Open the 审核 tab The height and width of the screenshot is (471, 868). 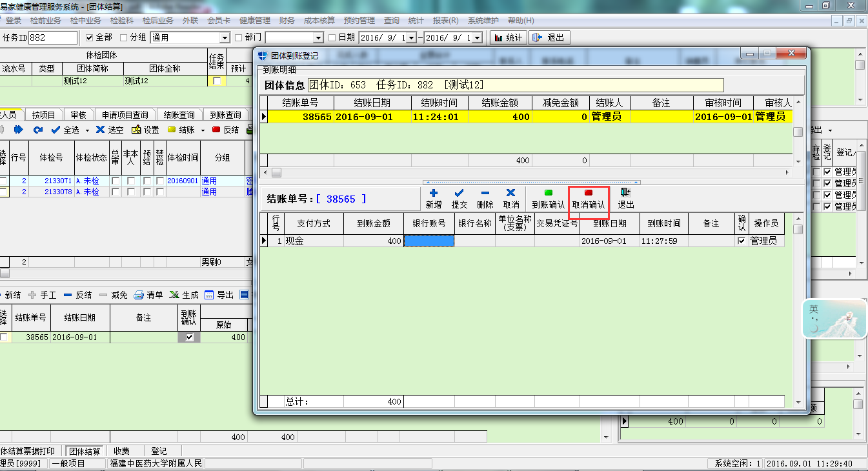[78, 115]
